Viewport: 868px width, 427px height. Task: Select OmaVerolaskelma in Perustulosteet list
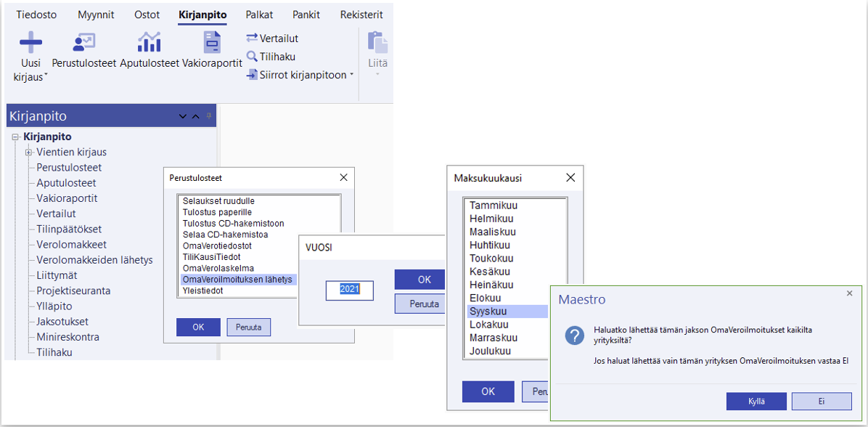218,268
